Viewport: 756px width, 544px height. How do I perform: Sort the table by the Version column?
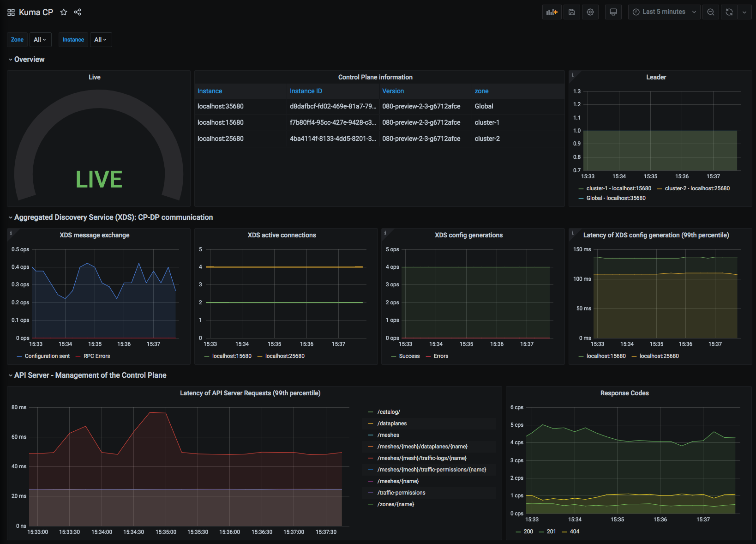393,91
